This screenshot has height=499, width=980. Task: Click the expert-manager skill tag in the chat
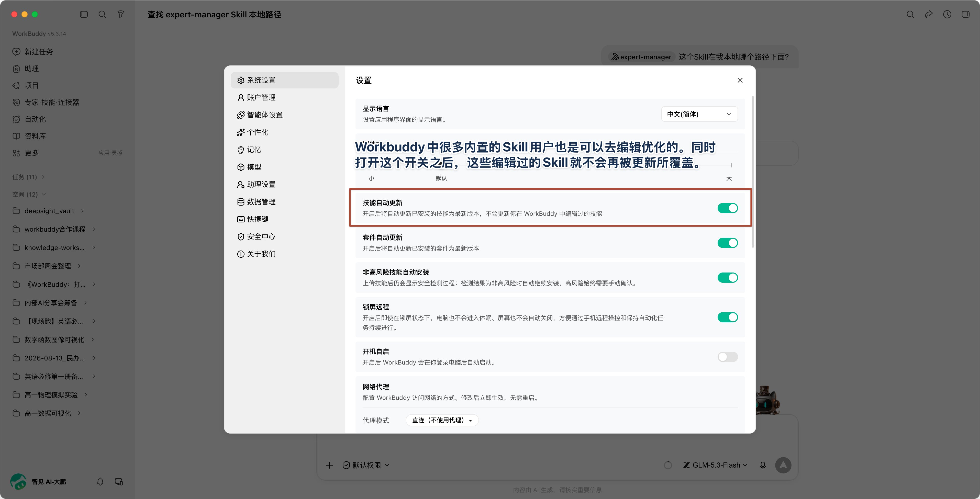(641, 57)
